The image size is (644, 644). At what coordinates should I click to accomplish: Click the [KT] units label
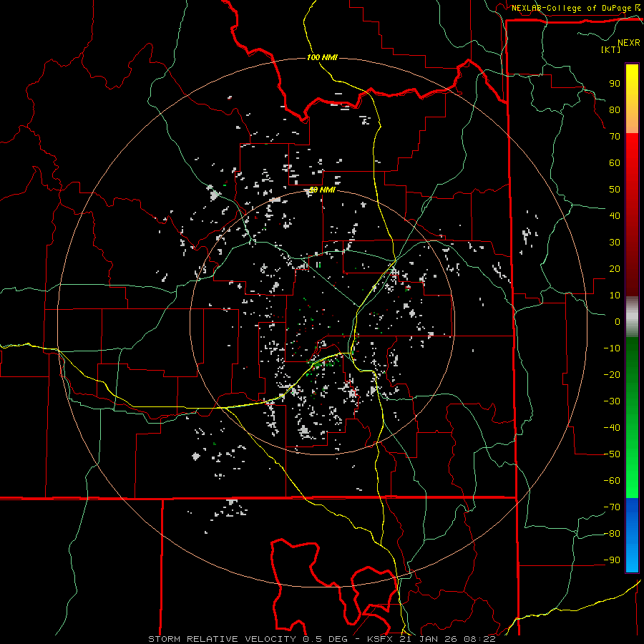pyautogui.click(x=611, y=49)
